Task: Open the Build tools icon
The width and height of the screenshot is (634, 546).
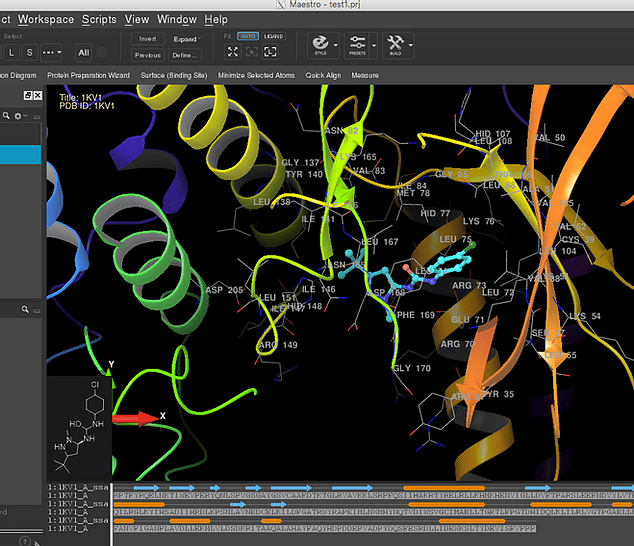Action: point(395,43)
